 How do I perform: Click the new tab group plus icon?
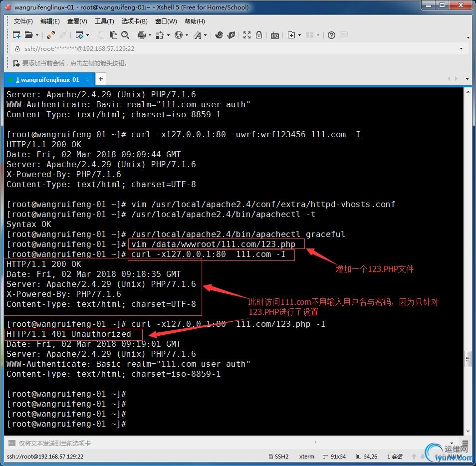click(291, 35)
